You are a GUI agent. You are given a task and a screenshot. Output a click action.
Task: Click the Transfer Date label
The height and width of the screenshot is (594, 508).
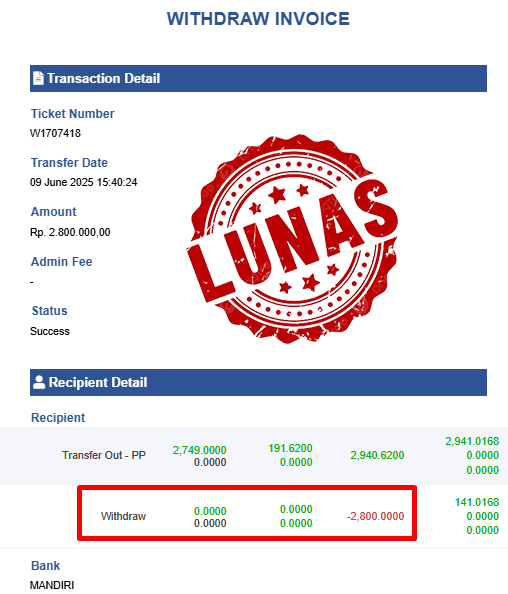click(69, 163)
